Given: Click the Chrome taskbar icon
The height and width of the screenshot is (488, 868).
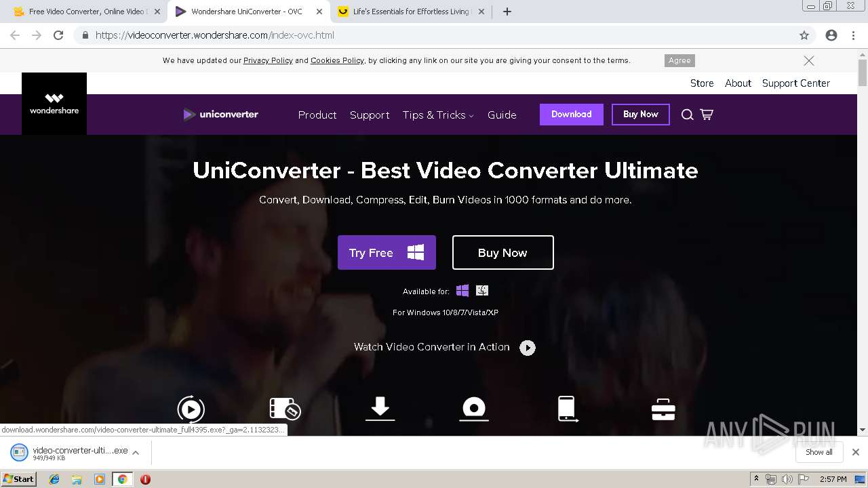Looking at the screenshot, I should [x=122, y=479].
